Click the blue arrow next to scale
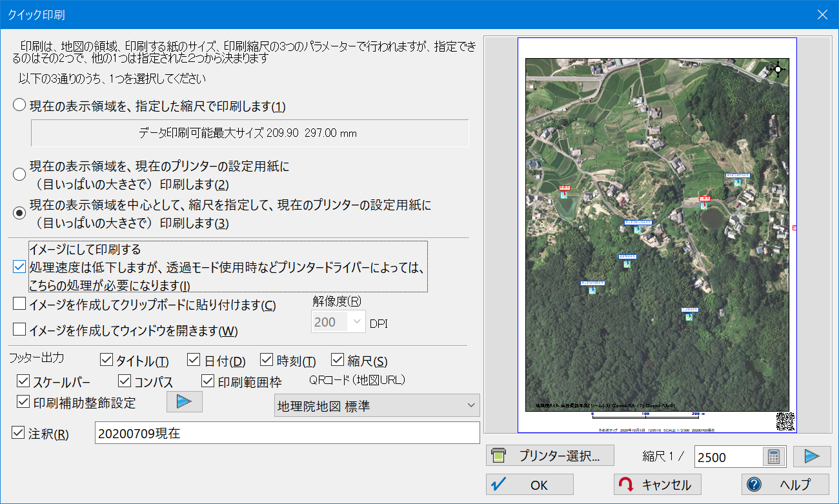This screenshot has height=504, width=839. pyautogui.click(x=811, y=457)
